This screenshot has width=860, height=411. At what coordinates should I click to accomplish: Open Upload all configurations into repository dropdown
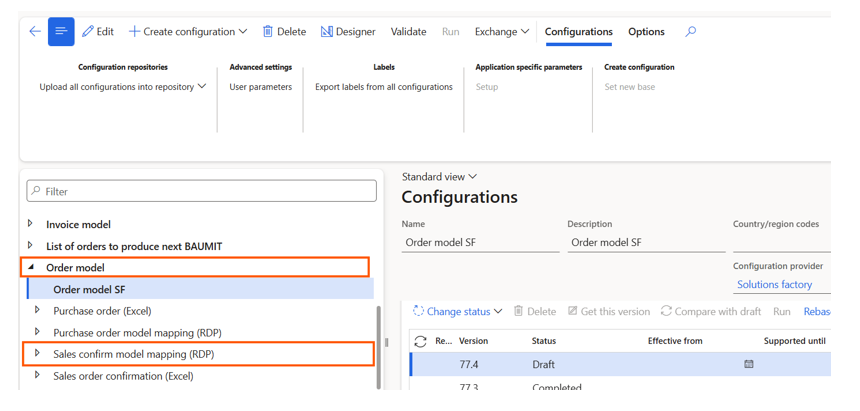click(122, 87)
